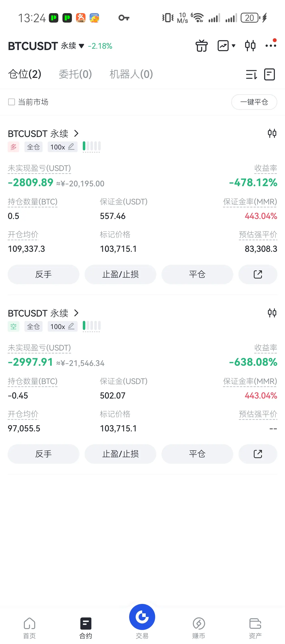Expand the chart type dropdown arrow
This screenshot has height=644, width=285.
coord(234,46)
